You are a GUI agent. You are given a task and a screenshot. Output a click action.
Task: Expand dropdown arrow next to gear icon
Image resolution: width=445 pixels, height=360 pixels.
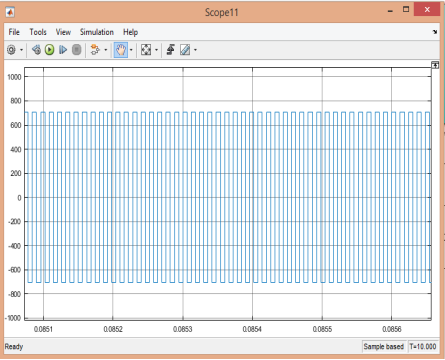click(21, 50)
